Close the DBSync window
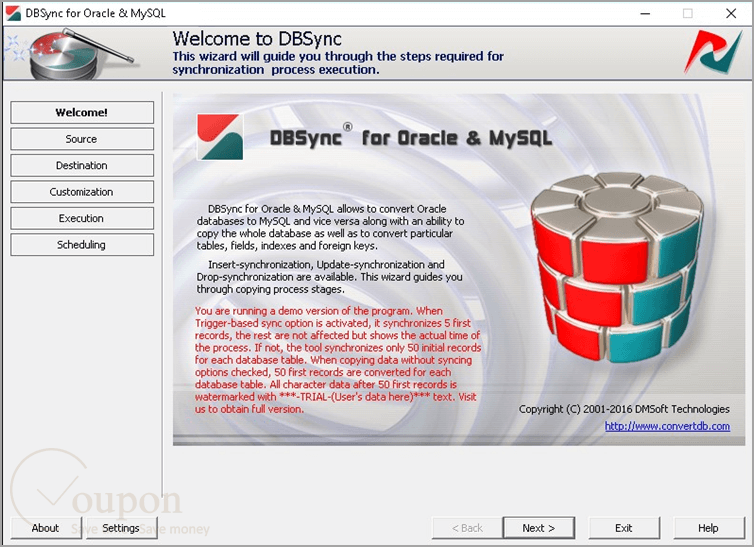The height and width of the screenshot is (547, 754). (x=731, y=13)
